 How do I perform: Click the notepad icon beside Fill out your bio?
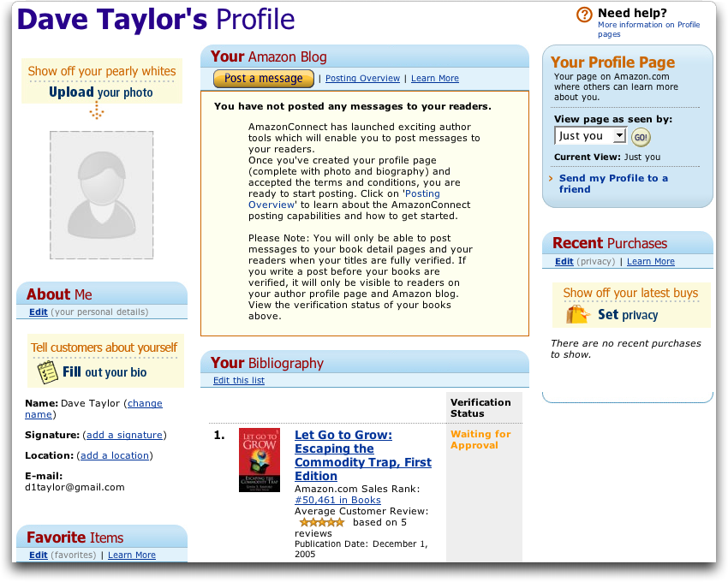pyautogui.click(x=47, y=372)
